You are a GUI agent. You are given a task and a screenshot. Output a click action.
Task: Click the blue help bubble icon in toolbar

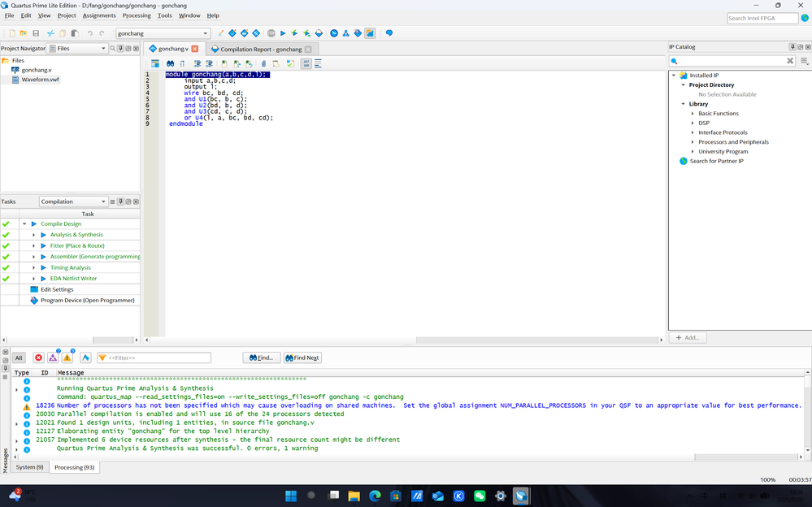click(x=389, y=33)
